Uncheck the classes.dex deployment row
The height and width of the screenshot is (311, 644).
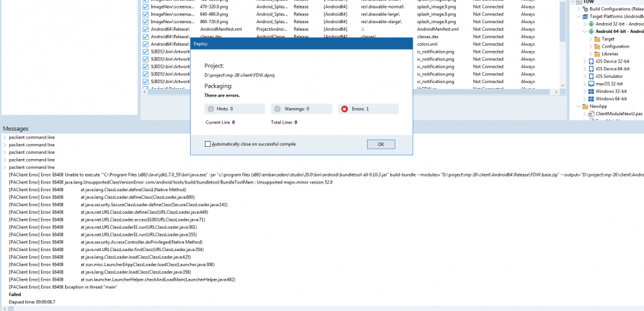pos(145,37)
